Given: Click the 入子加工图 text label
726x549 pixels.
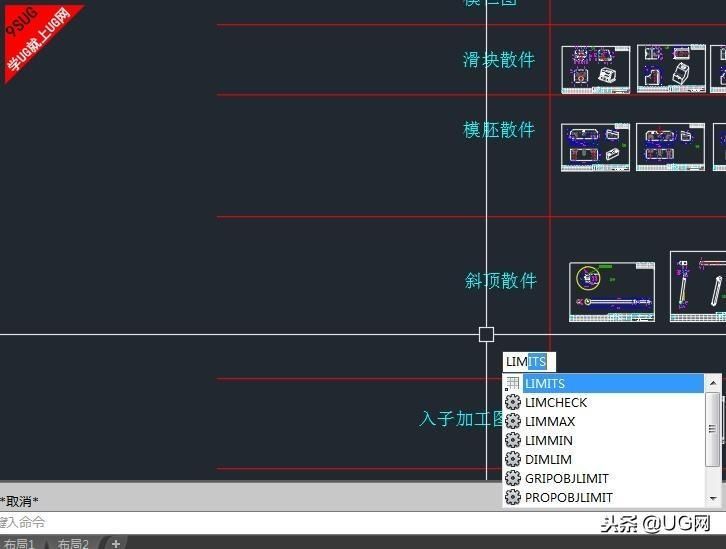Looking at the screenshot, I should pyautogui.click(x=461, y=418).
